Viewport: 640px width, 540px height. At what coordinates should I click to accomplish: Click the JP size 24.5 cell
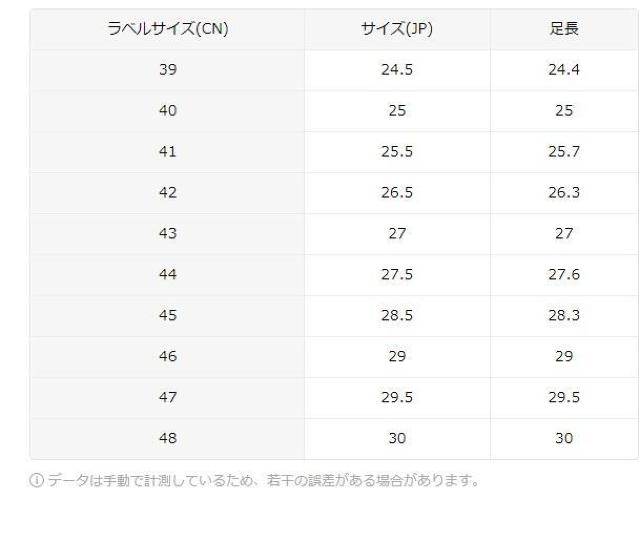click(x=397, y=70)
